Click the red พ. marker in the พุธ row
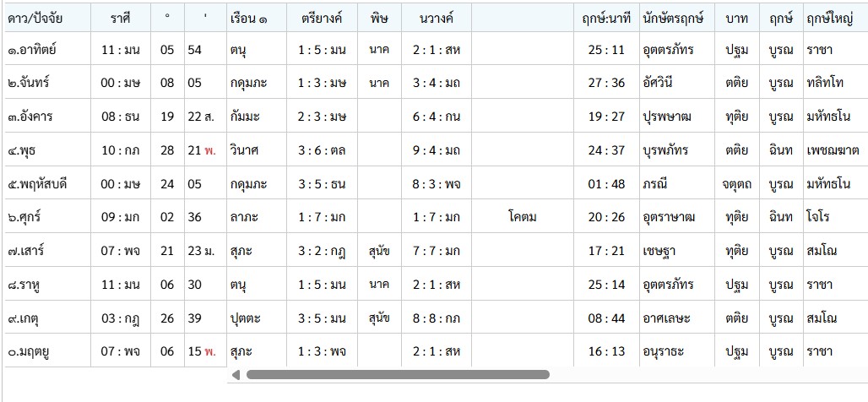The image size is (868, 402). pos(210,150)
